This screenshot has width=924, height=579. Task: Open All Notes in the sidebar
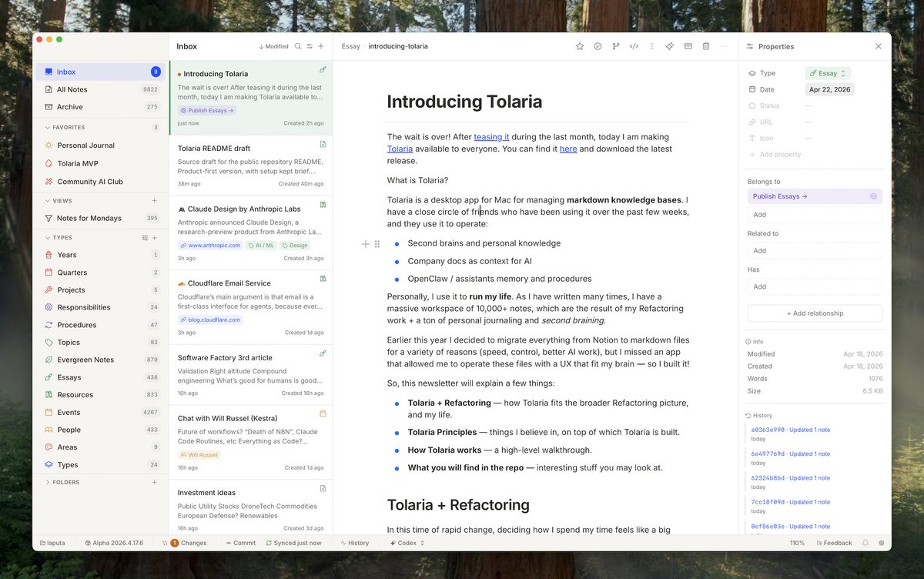(101, 89)
